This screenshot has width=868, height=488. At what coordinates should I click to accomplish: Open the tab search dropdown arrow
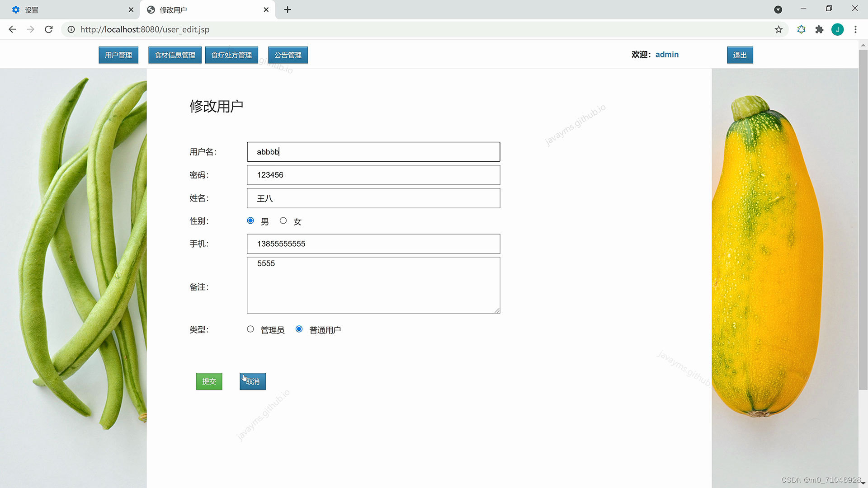point(778,9)
